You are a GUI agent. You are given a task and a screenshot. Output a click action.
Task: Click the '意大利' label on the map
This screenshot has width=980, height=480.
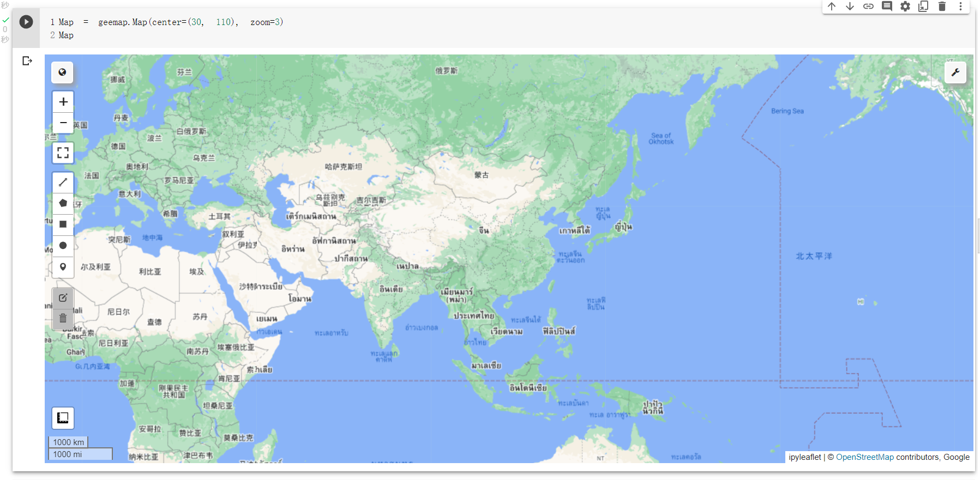(130, 194)
